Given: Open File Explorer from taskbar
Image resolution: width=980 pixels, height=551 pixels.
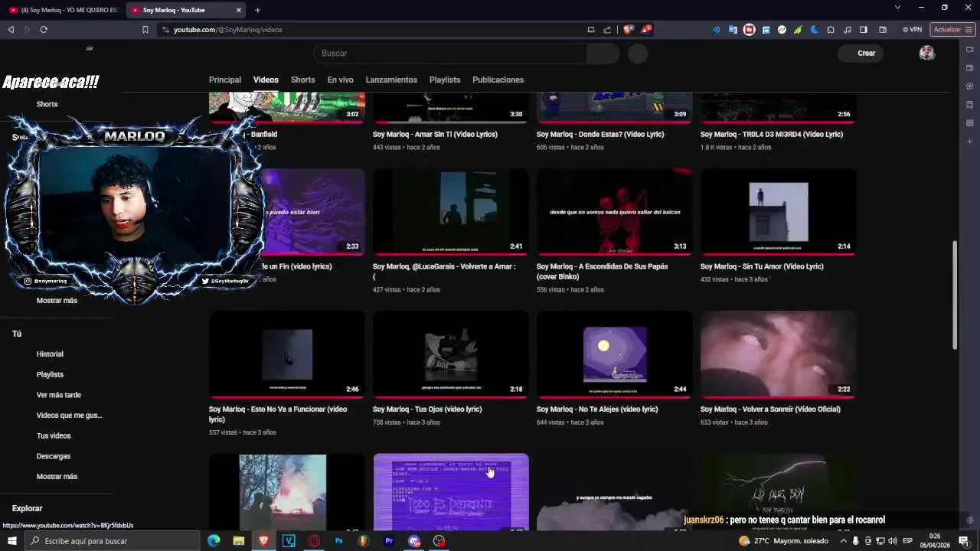Looking at the screenshot, I should [x=239, y=541].
